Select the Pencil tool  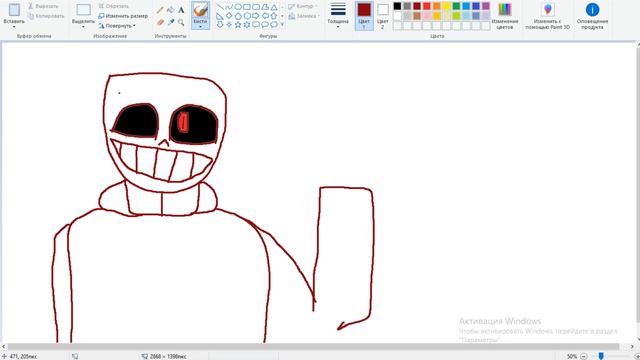point(160,10)
